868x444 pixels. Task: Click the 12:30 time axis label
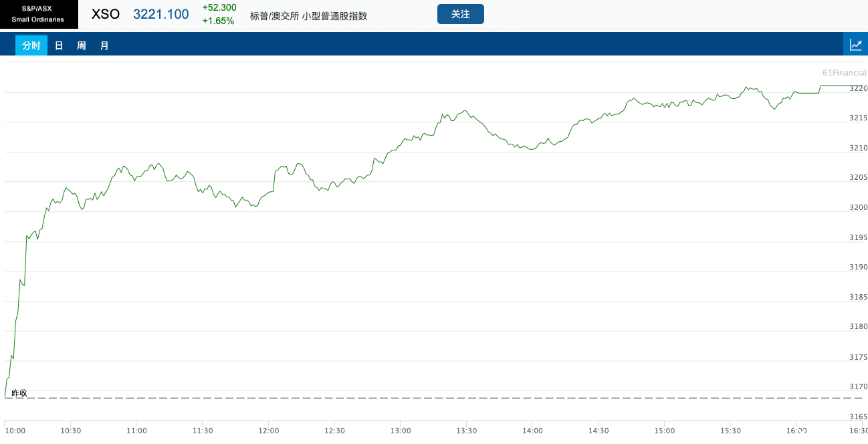pyautogui.click(x=334, y=431)
